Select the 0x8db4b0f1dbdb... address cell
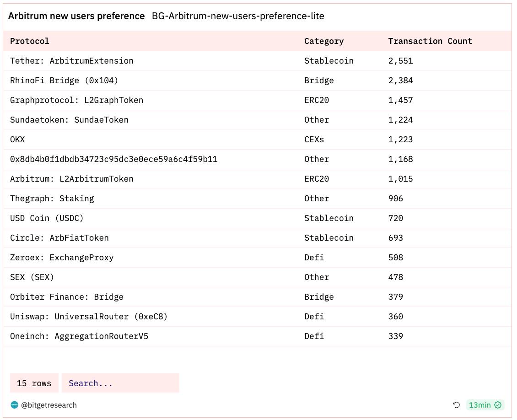Image resolution: width=517 pixels, height=420 pixels. (x=113, y=159)
